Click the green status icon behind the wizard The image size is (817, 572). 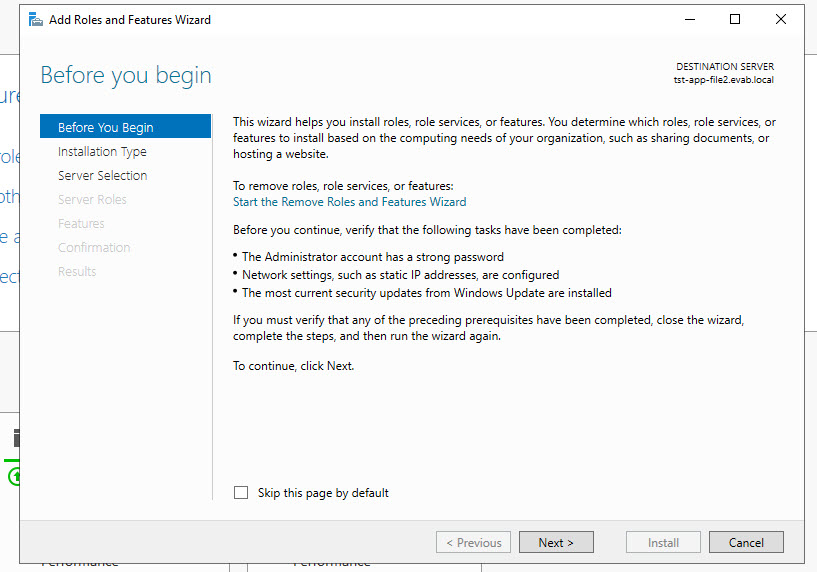point(14,477)
